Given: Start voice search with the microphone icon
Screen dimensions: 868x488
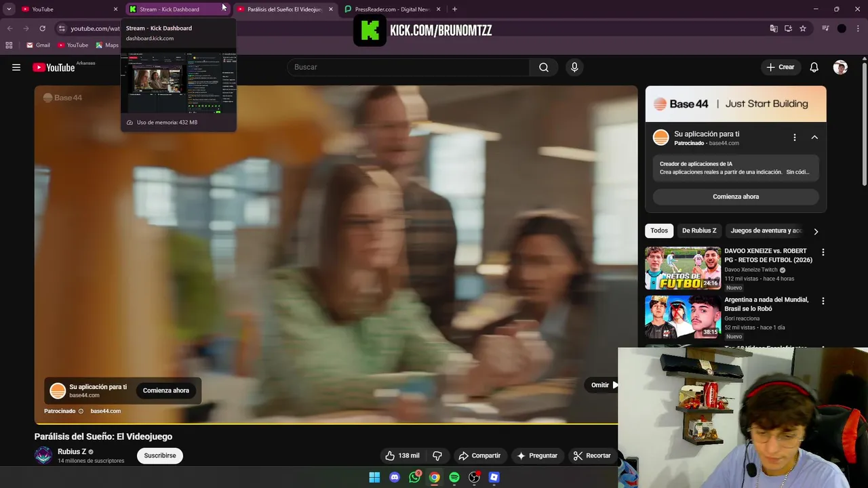Looking at the screenshot, I should (574, 67).
